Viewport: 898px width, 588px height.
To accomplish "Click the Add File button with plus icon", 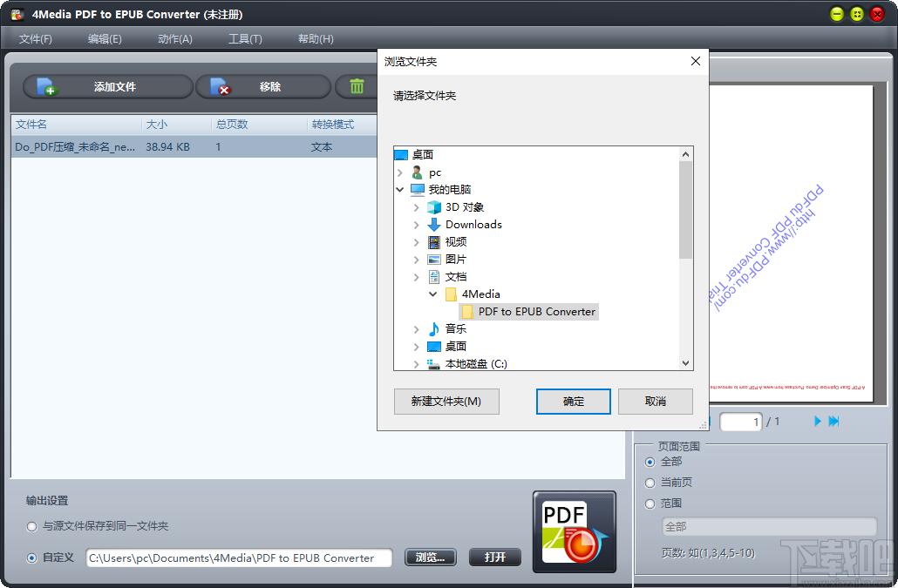I will (x=107, y=87).
